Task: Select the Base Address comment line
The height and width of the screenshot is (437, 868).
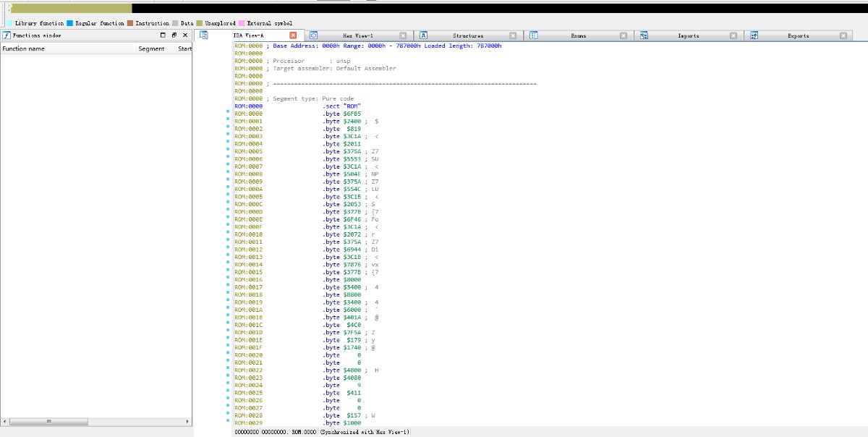Action: (x=384, y=46)
